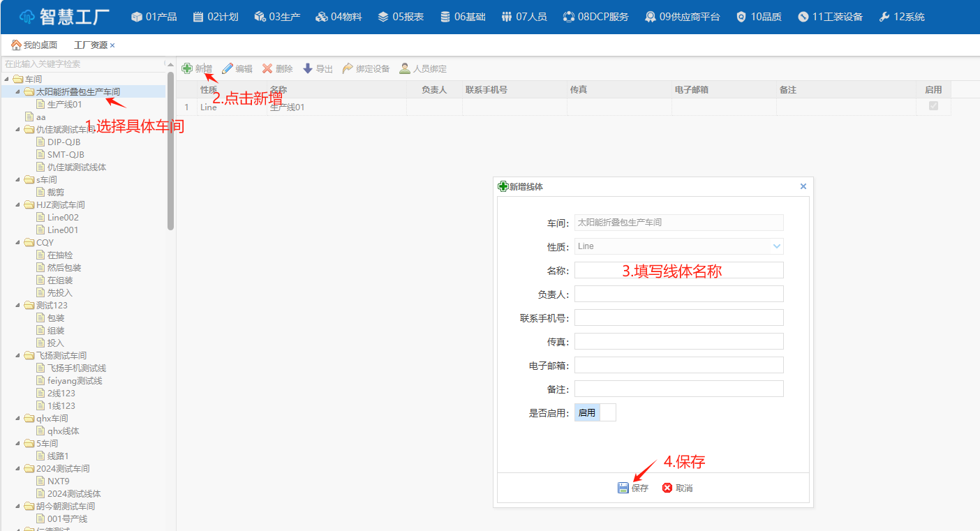The image size is (980, 531).
Task: Click the red 取消 cancel icon
Action: 667,488
